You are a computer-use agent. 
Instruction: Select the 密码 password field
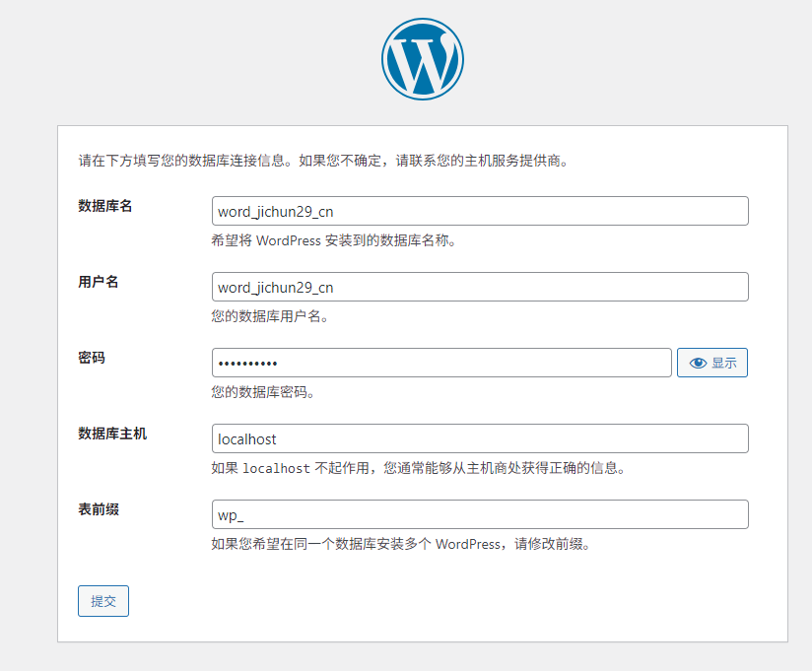[x=441, y=363]
